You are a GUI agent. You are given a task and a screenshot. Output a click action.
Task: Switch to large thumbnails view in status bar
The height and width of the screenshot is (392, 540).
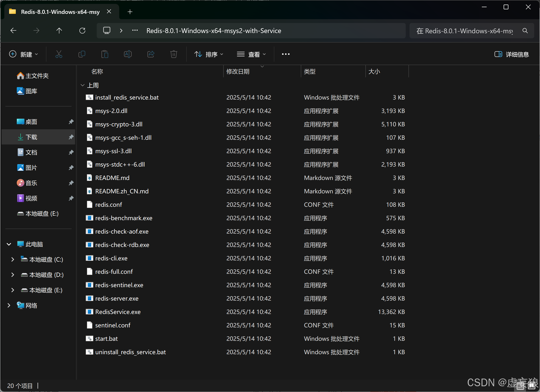532,386
